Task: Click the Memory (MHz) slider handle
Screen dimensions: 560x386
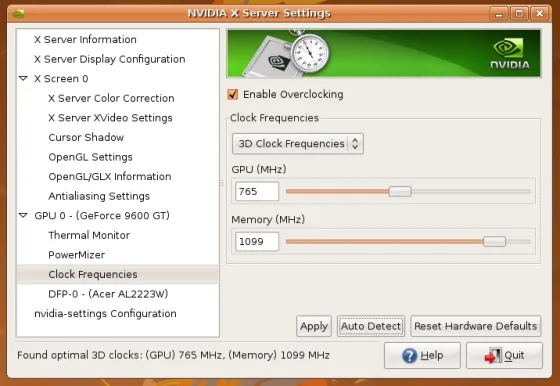Action: tap(495, 242)
